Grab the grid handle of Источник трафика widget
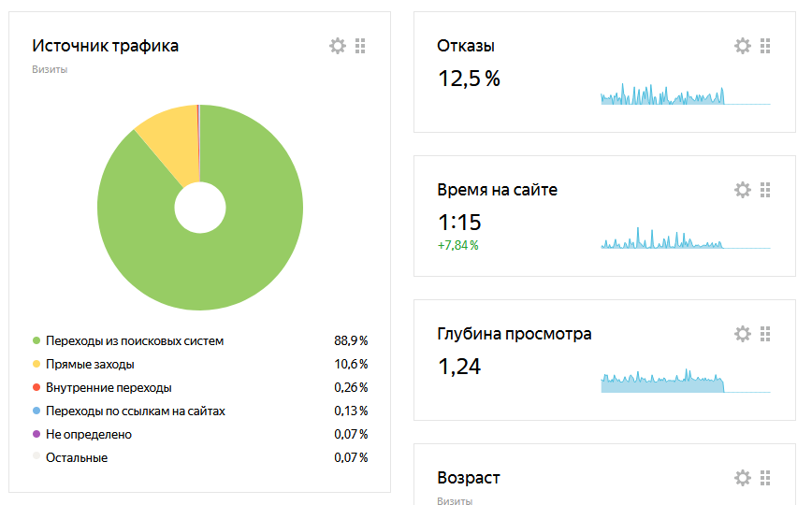Screen dimensions: 812x505 pos(360,46)
